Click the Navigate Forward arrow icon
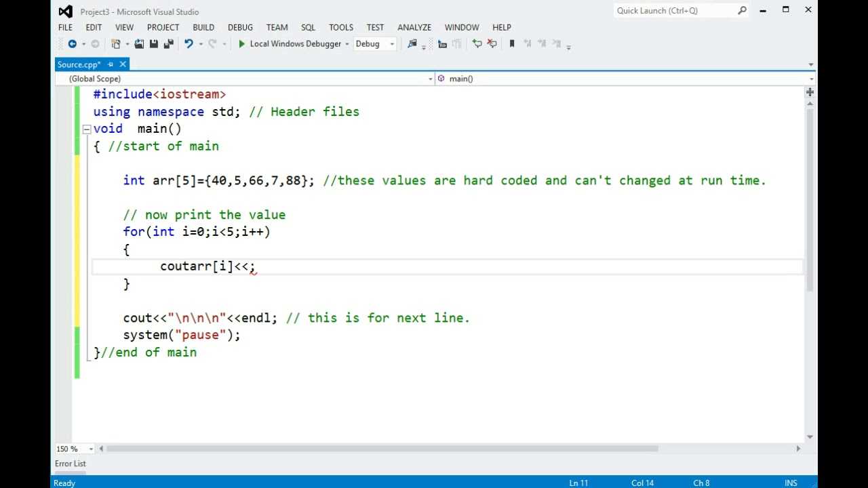868x488 pixels. pyautogui.click(x=95, y=44)
